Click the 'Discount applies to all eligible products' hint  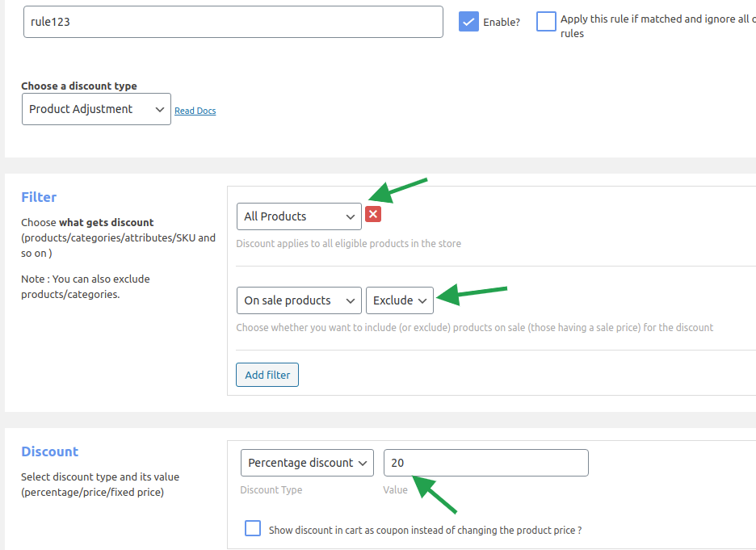pyautogui.click(x=348, y=243)
